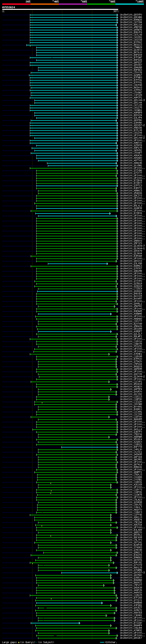The image size is (146, 644).
Task: Click the UniRef100_Q1DGG0 label
Action: 131,291
